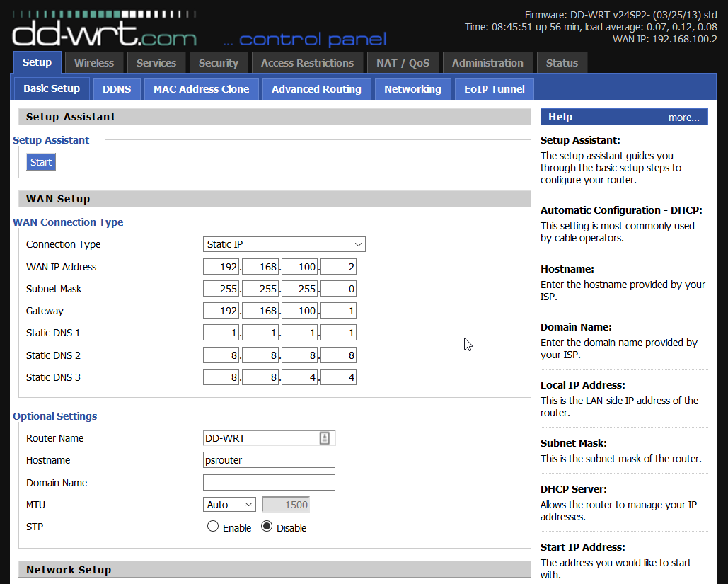Open the Access Restrictions tab

pyautogui.click(x=307, y=63)
